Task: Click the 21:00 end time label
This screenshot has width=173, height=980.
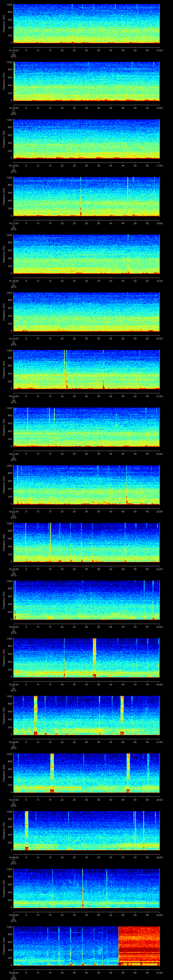Action: 160,396
